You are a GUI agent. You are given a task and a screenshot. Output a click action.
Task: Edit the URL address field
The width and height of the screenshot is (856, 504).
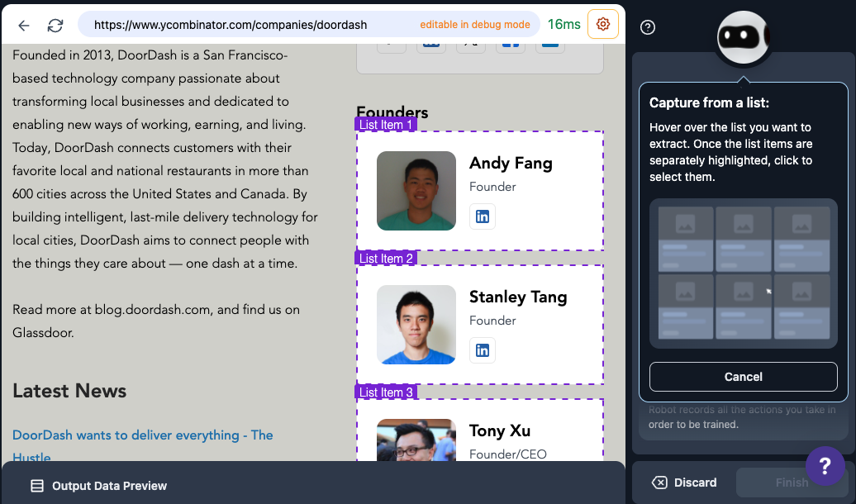[309, 25]
